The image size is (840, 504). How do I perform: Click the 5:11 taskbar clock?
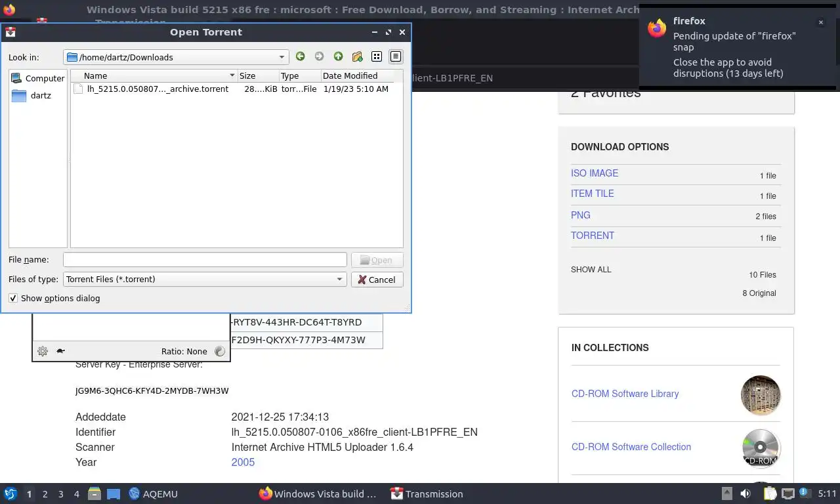click(827, 493)
